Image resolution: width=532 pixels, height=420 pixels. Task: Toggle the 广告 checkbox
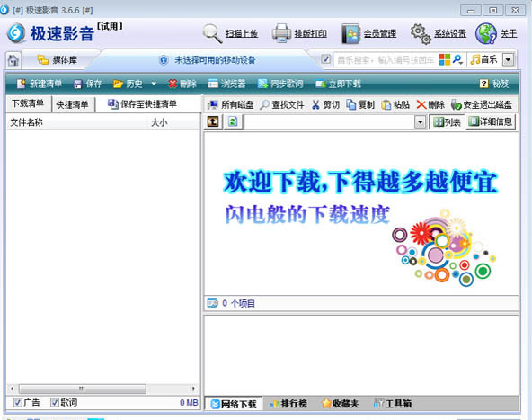(x=18, y=402)
